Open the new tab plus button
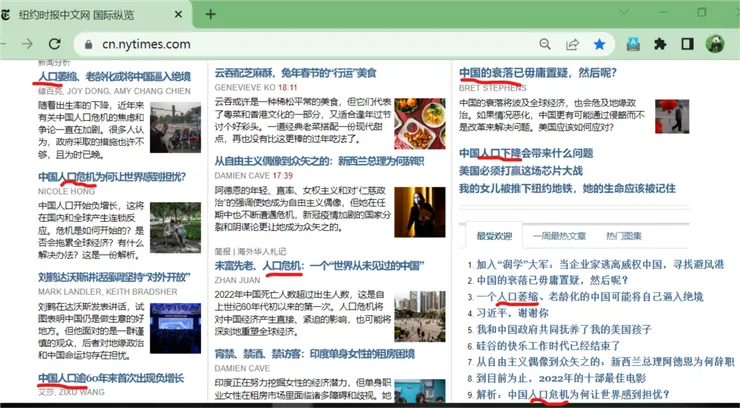Viewport: 740px width, 408px height. click(x=210, y=15)
